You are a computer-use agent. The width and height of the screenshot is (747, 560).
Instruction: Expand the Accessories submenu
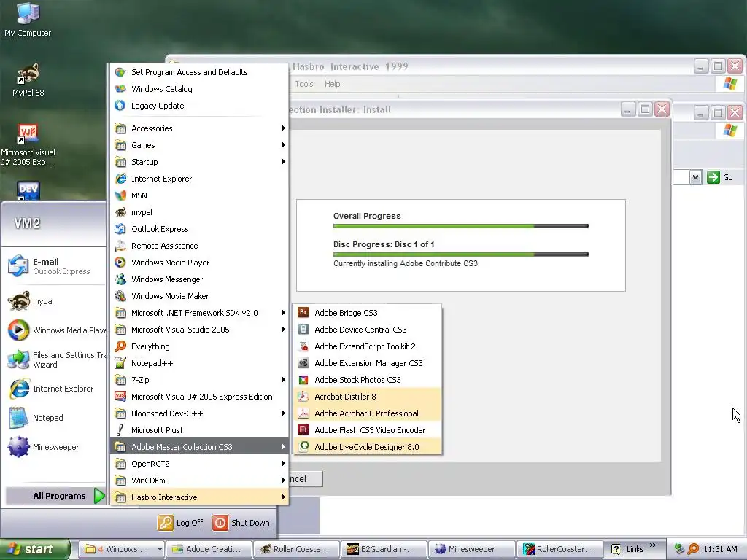pos(200,128)
